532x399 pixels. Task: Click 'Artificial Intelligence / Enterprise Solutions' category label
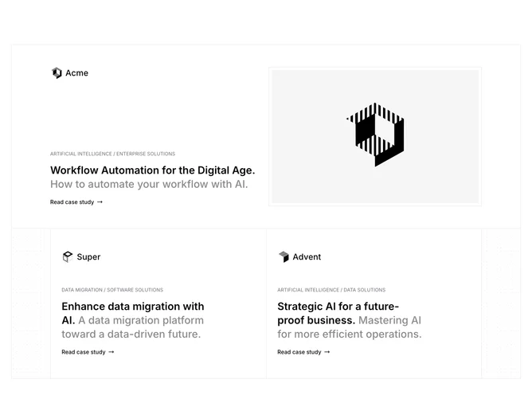[x=112, y=154]
